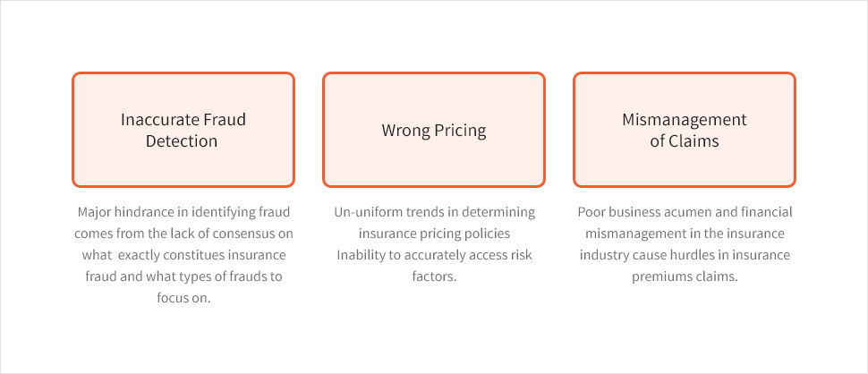
Task: Click the line 'fraud and what types of frauds to'
Action: pyautogui.click(x=183, y=276)
